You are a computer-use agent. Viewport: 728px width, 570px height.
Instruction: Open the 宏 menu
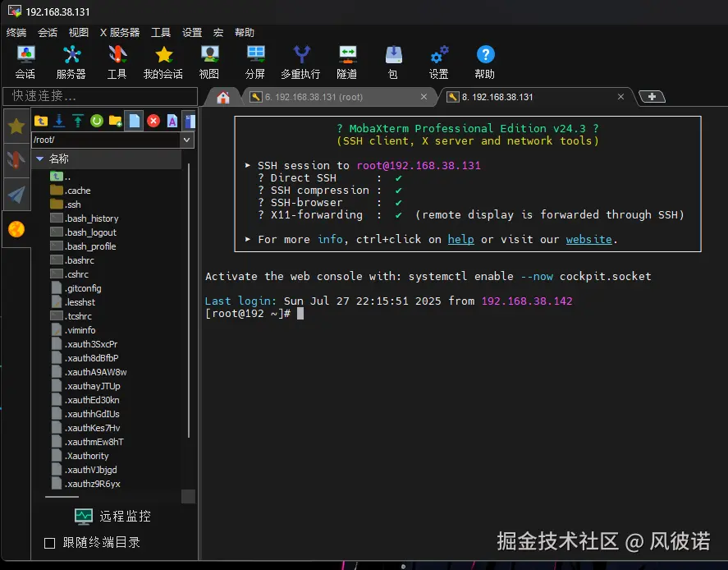coord(218,33)
